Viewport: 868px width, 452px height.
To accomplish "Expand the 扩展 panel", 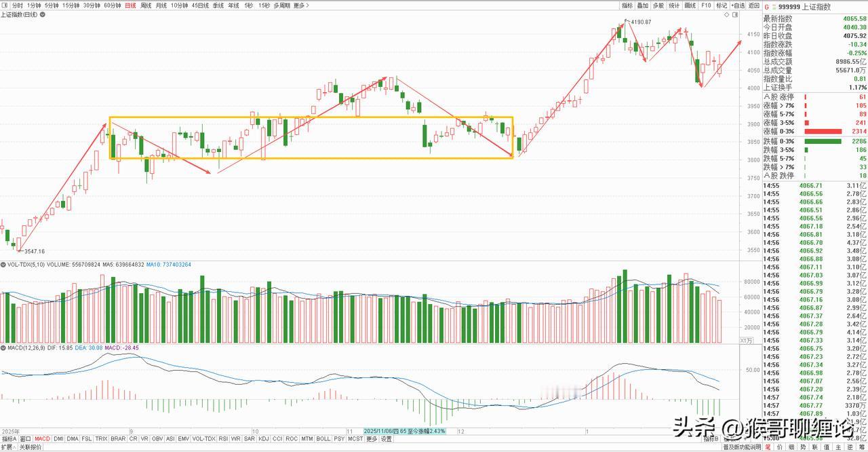I will tap(7, 447).
